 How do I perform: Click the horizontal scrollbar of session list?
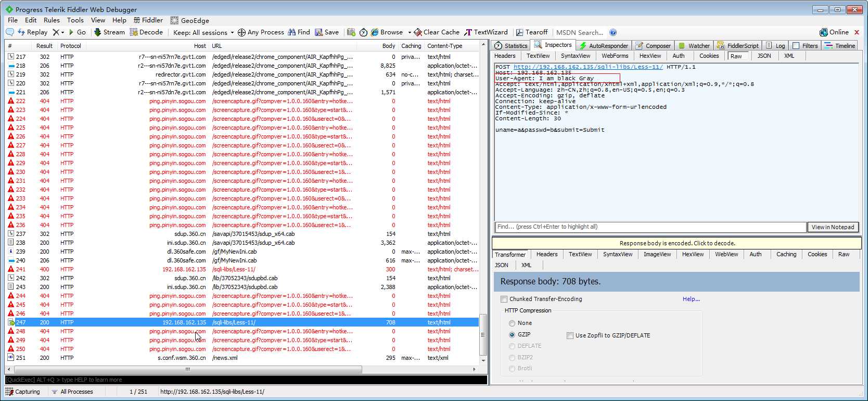pos(187,369)
